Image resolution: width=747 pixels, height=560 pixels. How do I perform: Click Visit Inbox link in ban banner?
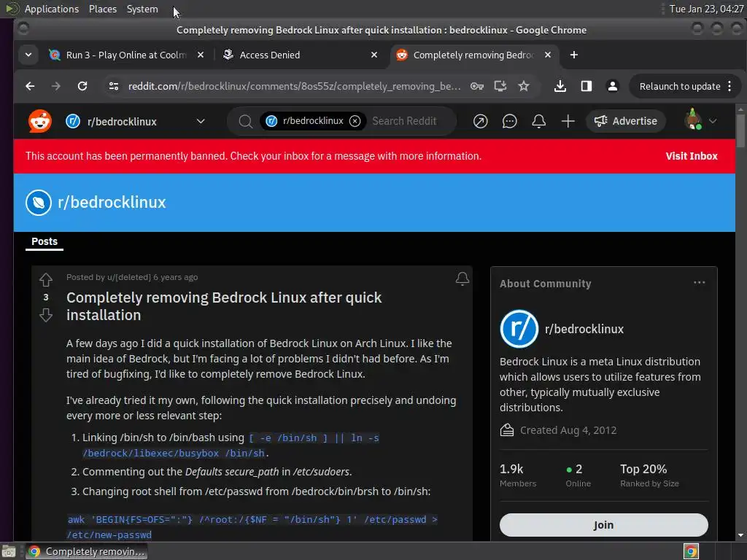pyautogui.click(x=692, y=156)
